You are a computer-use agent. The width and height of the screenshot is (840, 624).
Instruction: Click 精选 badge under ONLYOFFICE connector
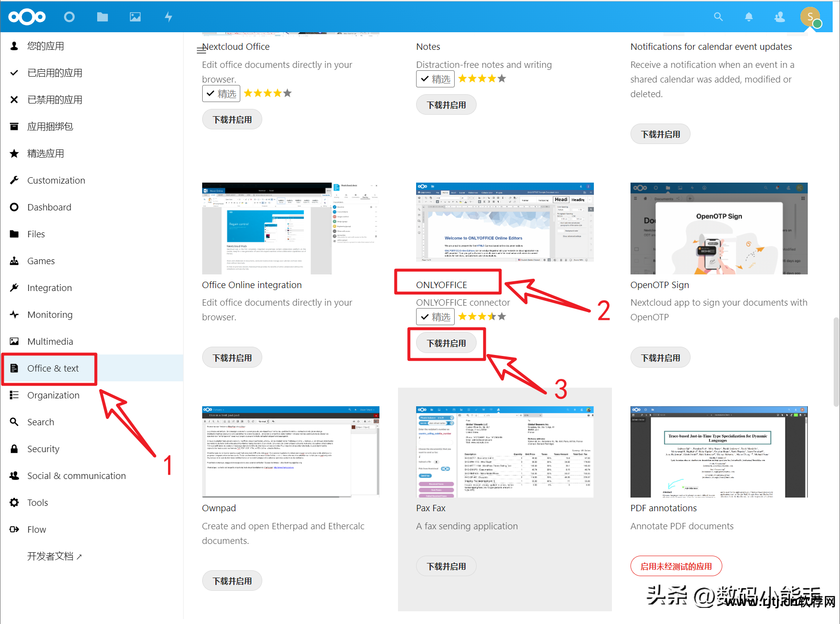pos(435,317)
